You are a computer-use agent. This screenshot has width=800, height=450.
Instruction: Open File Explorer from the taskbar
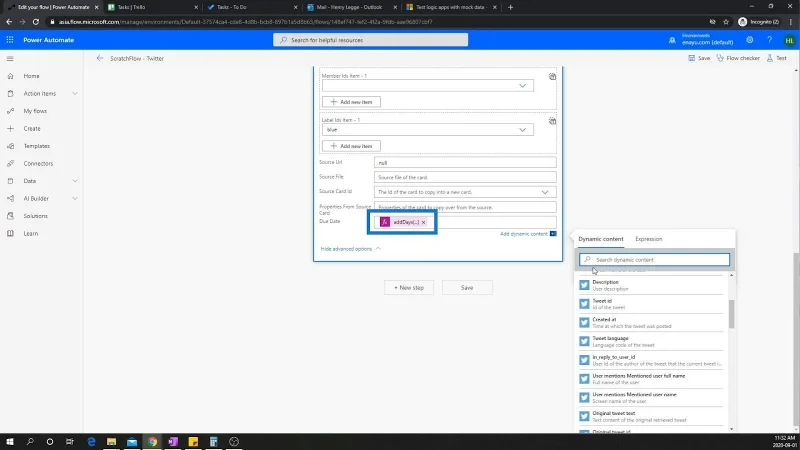click(x=111, y=442)
